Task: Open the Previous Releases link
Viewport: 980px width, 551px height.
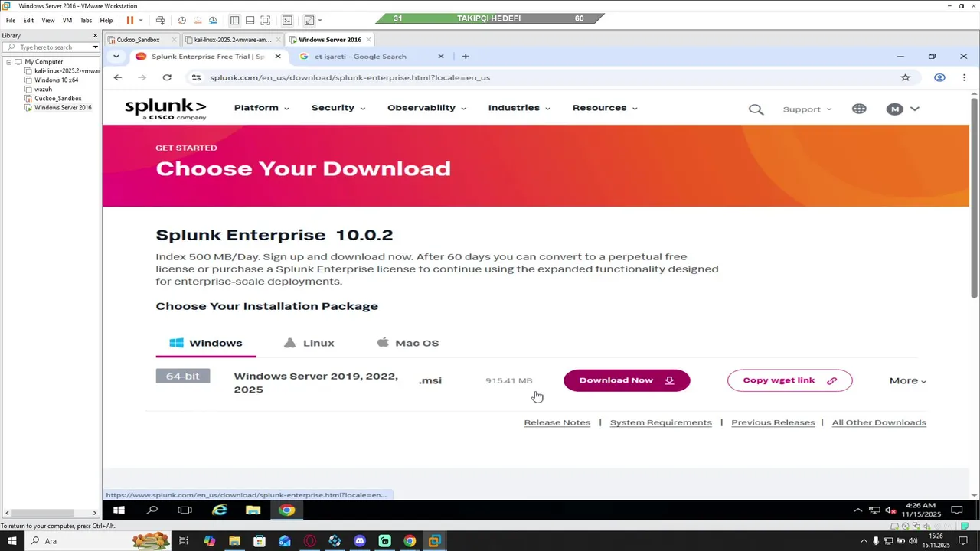Action: click(x=773, y=422)
